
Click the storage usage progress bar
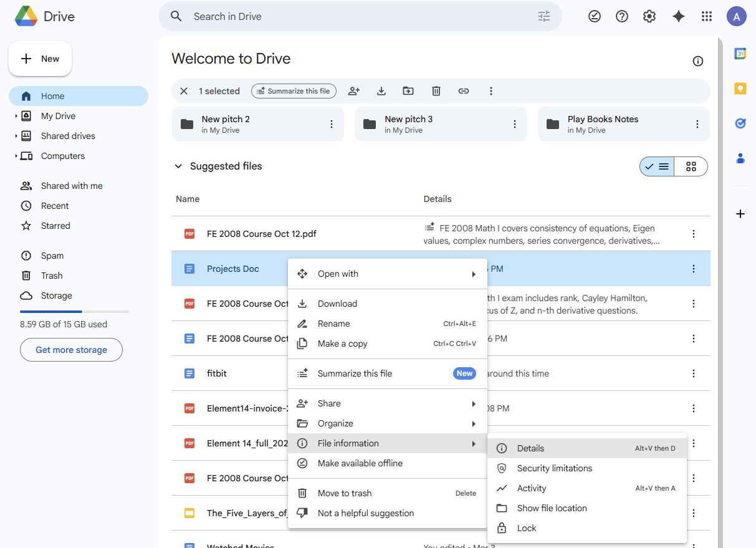[x=74, y=311]
